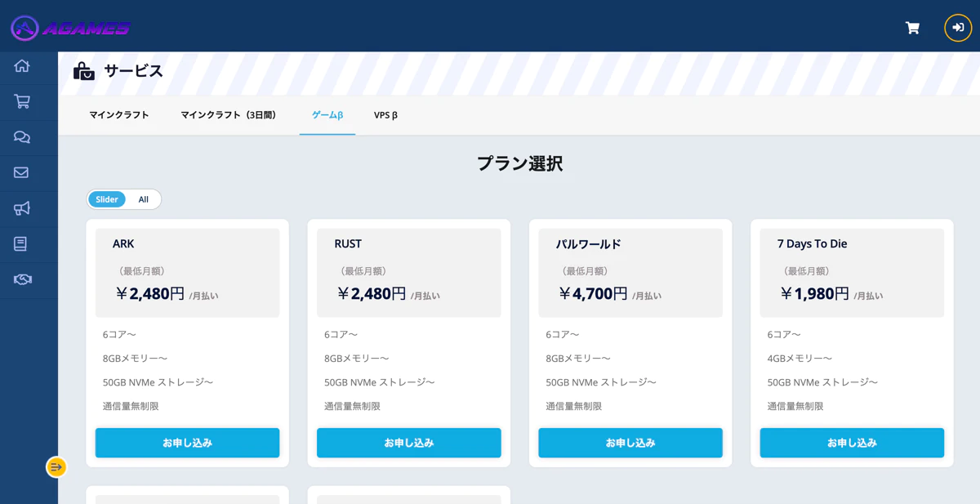Screen dimensions: 980x504
Task: Open the cart icon in header
Action: coord(912,28)
